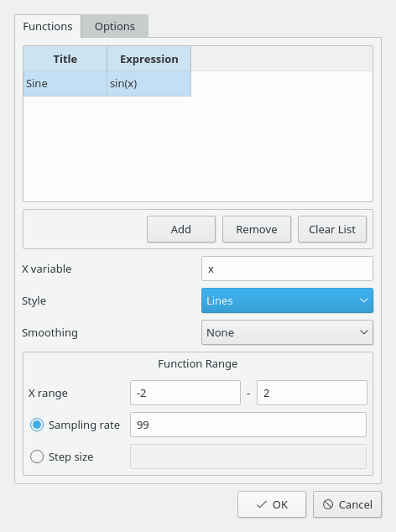This screenshot has height=532, width=396.
Task: Click the Clear List button
Action: (x=332, y=229)
